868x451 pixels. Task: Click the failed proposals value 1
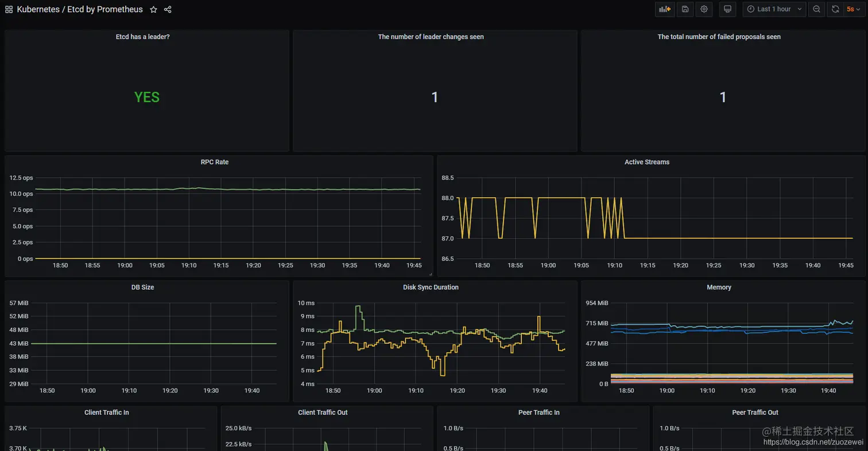[x=723, y=98]
